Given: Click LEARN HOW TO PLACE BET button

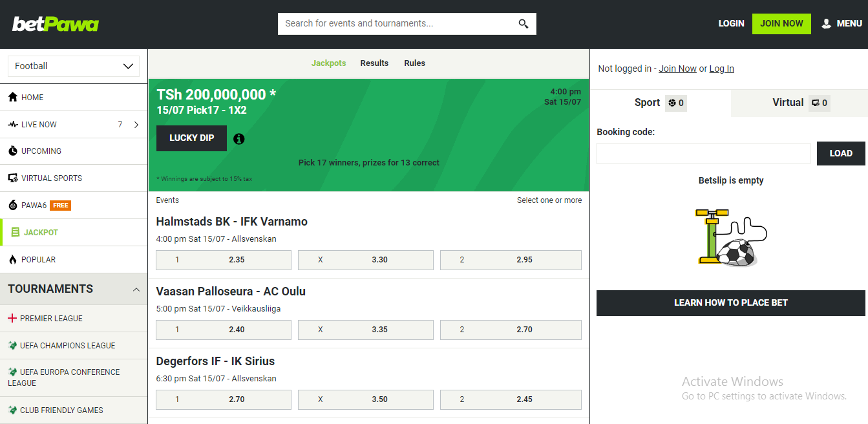Looking at the screenshot, I should (x=731, y=303).
